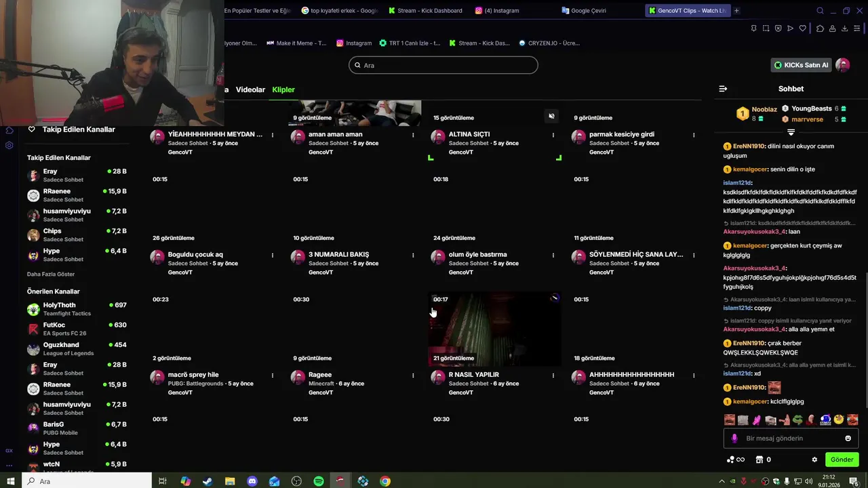Screen dimensions: 868x488
Task: Open HolyThoth avatar in recommended channels
Action: 33,309
